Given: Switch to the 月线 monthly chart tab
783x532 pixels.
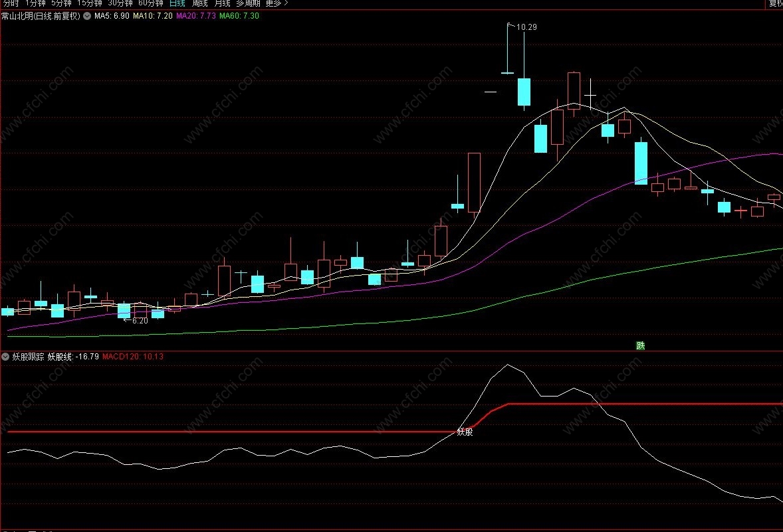Looking at the screenshot, I should click(222, 3).
